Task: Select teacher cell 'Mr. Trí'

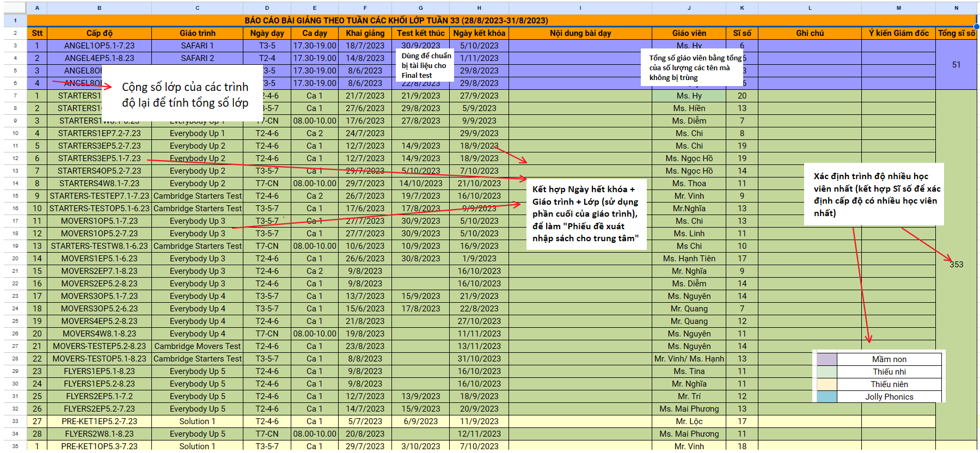Action: click(689, 396)
